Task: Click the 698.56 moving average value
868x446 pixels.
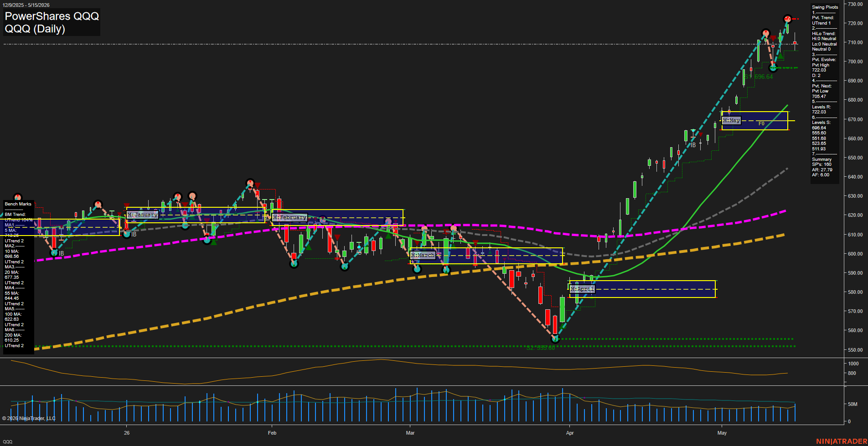Action: 12,256
